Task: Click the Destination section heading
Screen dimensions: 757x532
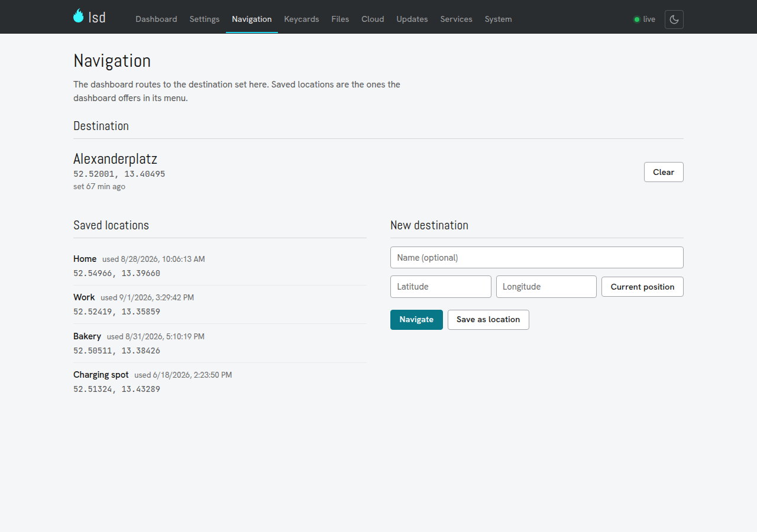Action: click(101, 126)
